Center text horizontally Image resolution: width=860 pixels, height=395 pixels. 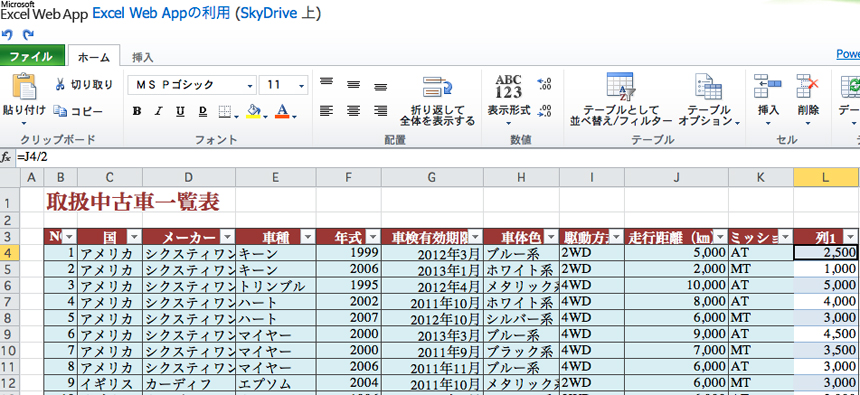click(354, 111)
